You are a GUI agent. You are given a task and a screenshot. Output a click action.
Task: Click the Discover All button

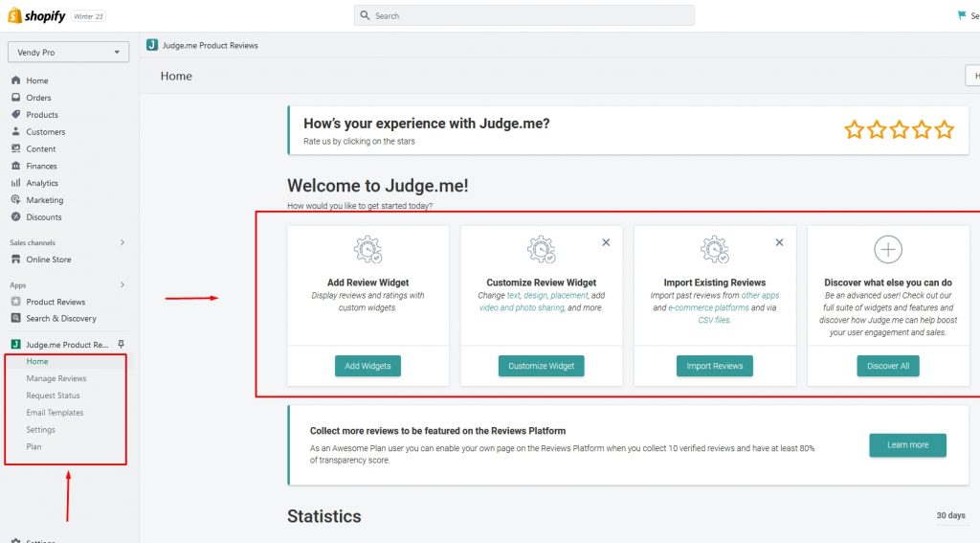tap(887, 366)
